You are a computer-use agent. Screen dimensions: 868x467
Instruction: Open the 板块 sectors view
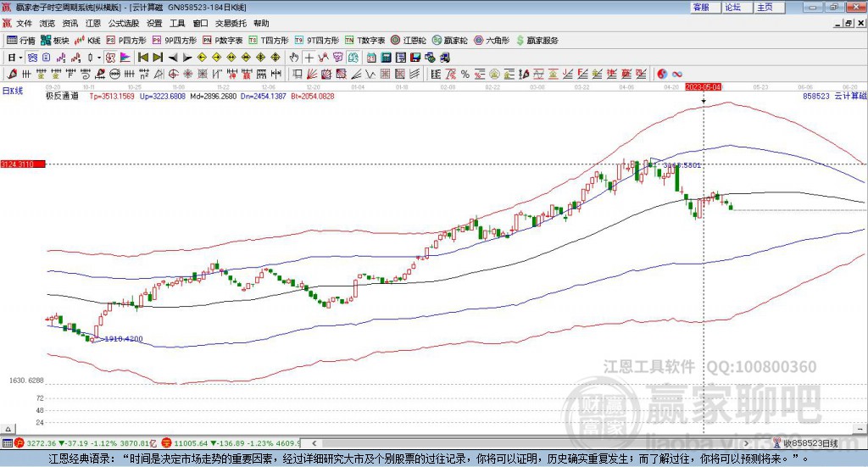click(55, 41)
